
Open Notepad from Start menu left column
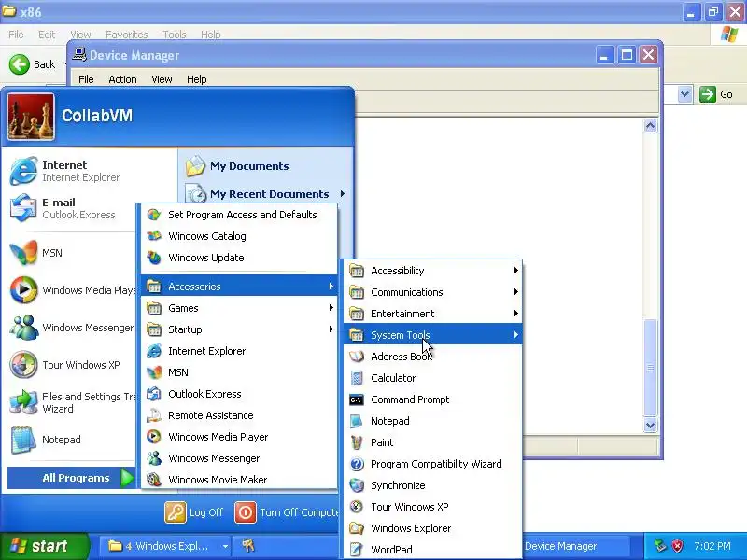(72, 440)
